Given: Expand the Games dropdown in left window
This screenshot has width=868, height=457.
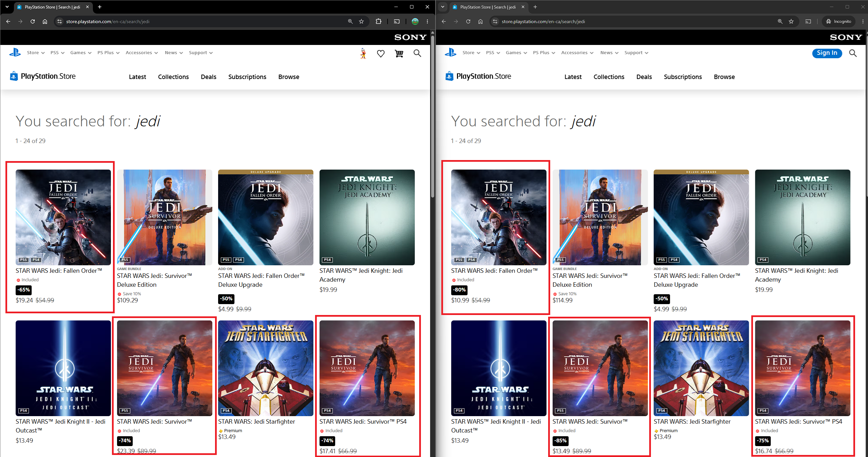Looking at the screenshot, I should coord(81,53).
